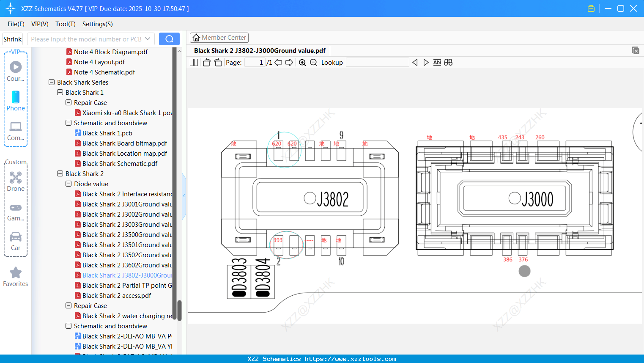Click the zoom in magnifier icon
644x363 pixels.
tap(302, 63)
